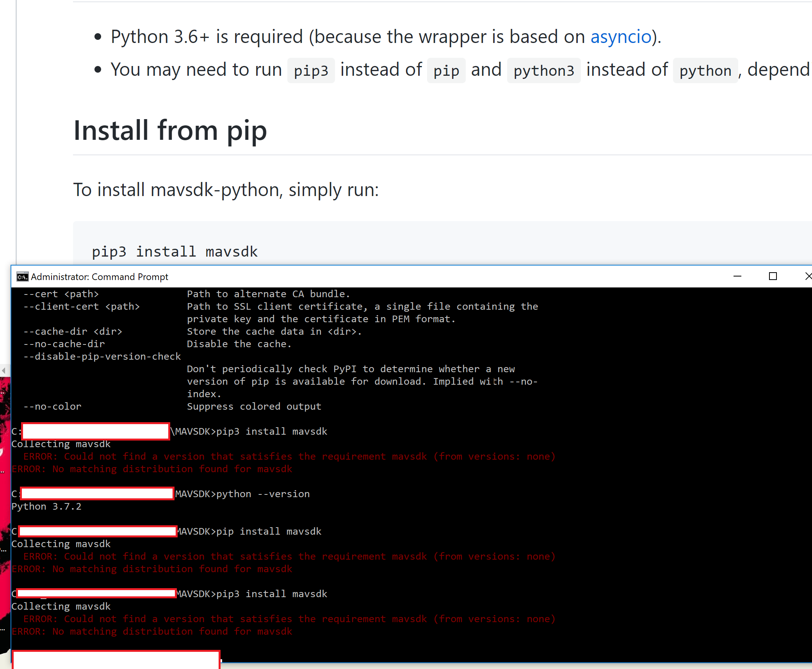
Task: Click the Install from pip heading anchor
Action: (170, 131)
